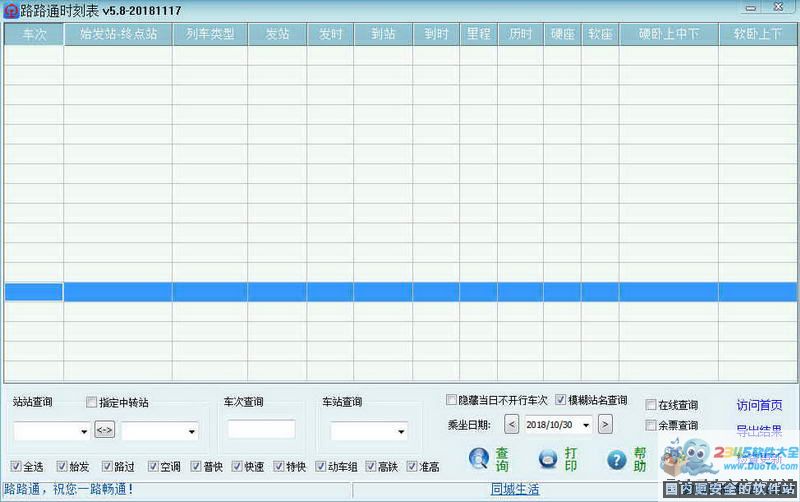Minimize the window from title bar
The width and height of the screenshot is (800, 502).
752,8
